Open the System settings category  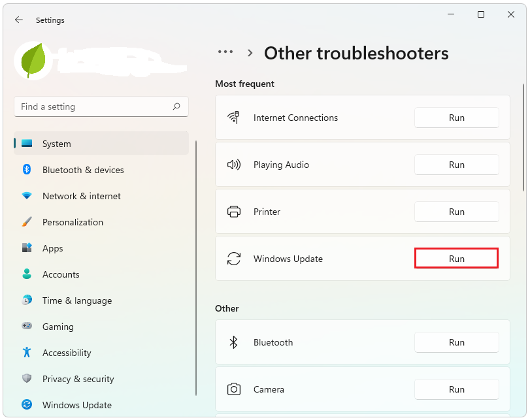101,144
